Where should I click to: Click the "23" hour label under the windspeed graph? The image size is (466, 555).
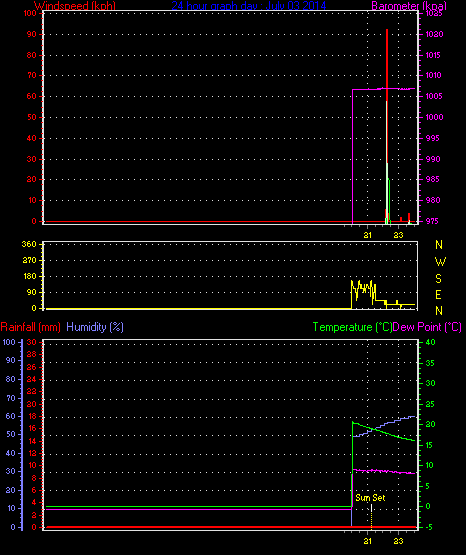398,235
